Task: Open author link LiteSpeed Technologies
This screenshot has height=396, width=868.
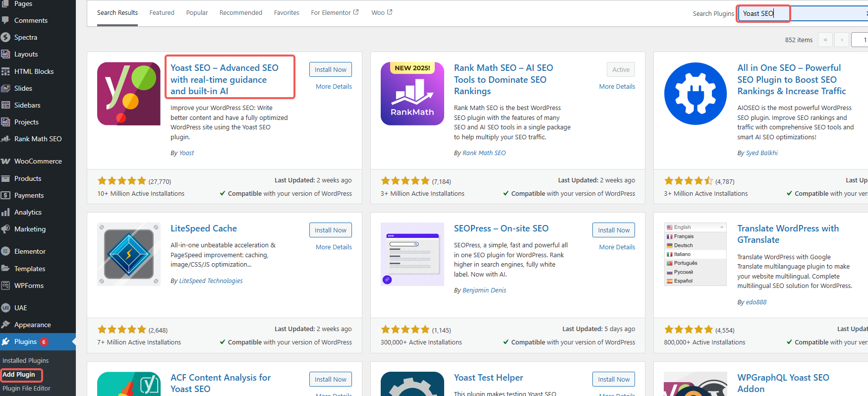Action: pyautogui.click(x=211, y=281)
